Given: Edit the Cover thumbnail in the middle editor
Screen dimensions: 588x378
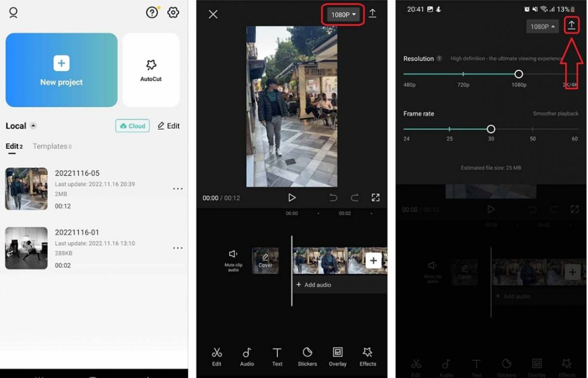Looking at the screenshot, I should [265, 260].
